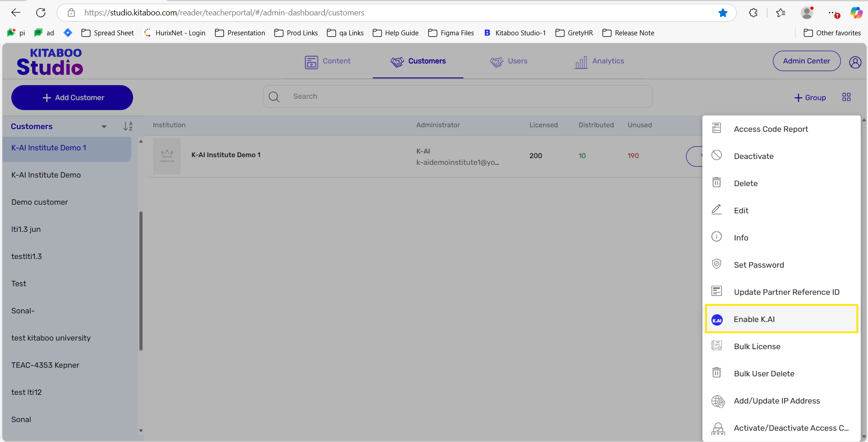Choose Enable K.AI menu item

(782, 319)
